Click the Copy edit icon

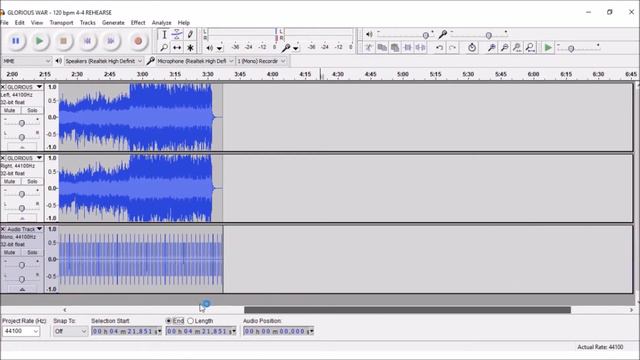pyautogui.click(x=382, y=48)
